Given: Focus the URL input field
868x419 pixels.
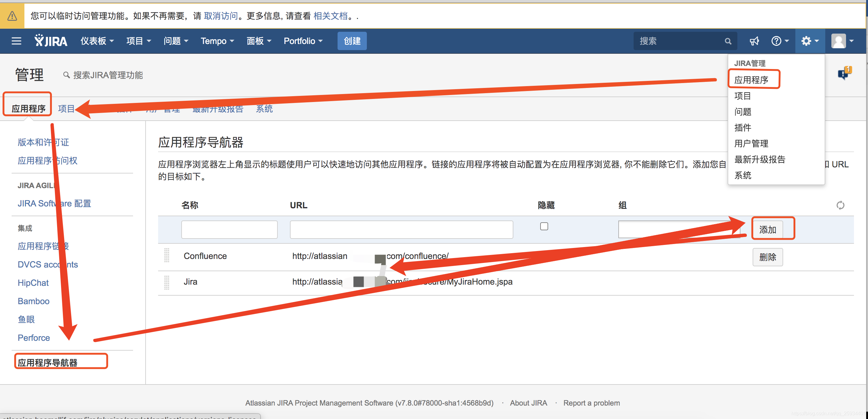Looking at the screenshot, I should (401, 230).
